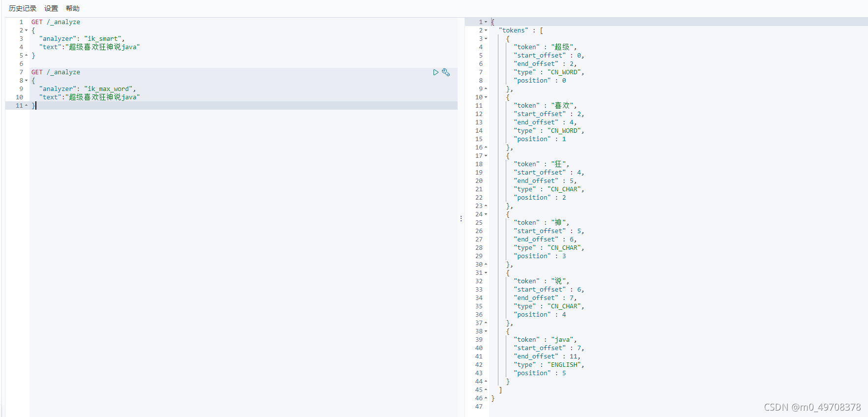Open the 帮助 help menu
The image size is (868, 417).
click(73, 8)
